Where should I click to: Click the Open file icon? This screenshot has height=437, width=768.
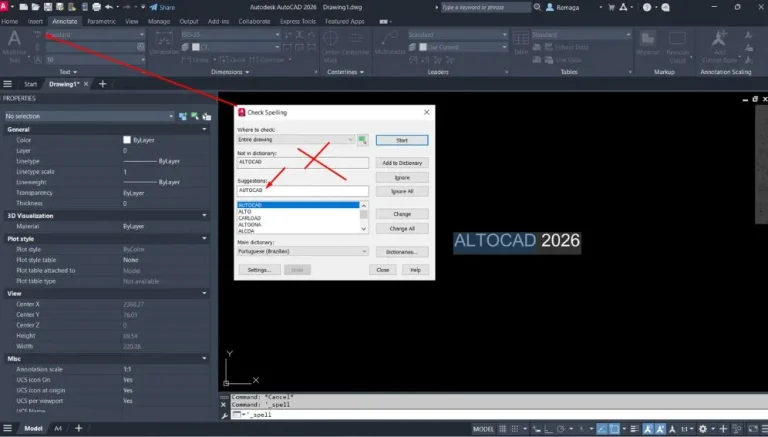click(x=35, y=7)
